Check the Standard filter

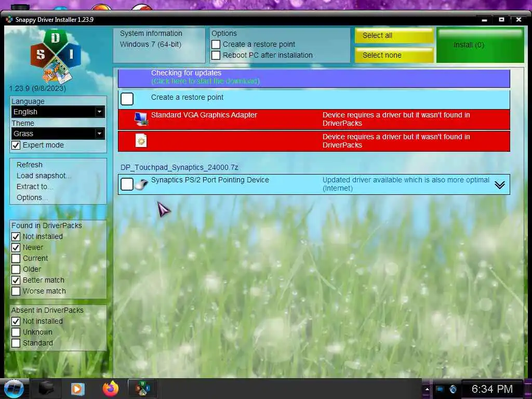click(16, 343)
